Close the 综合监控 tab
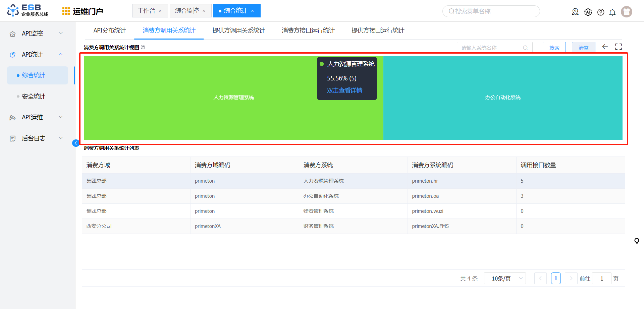Screen dimensions: 644x309 (204, 11)
